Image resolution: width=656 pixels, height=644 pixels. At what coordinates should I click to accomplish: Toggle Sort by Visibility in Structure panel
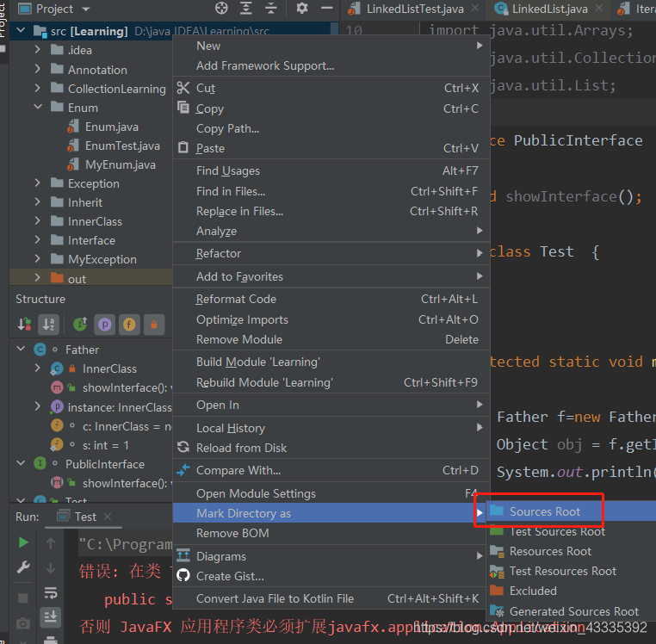[24, 325]
